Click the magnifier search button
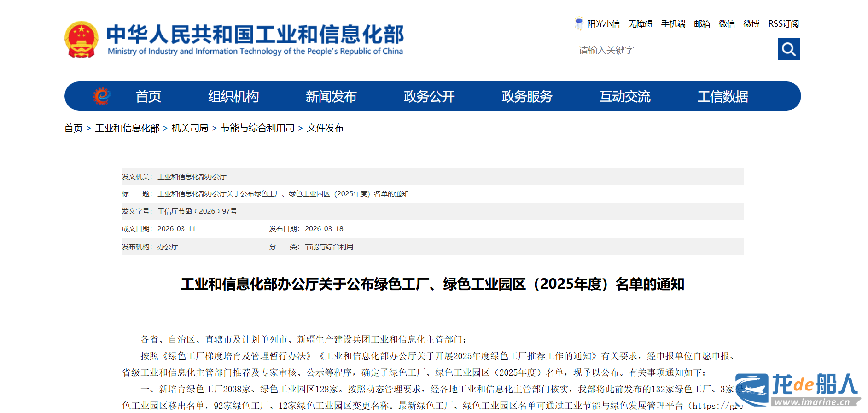 pyautogui.click(x=788, y=49)
